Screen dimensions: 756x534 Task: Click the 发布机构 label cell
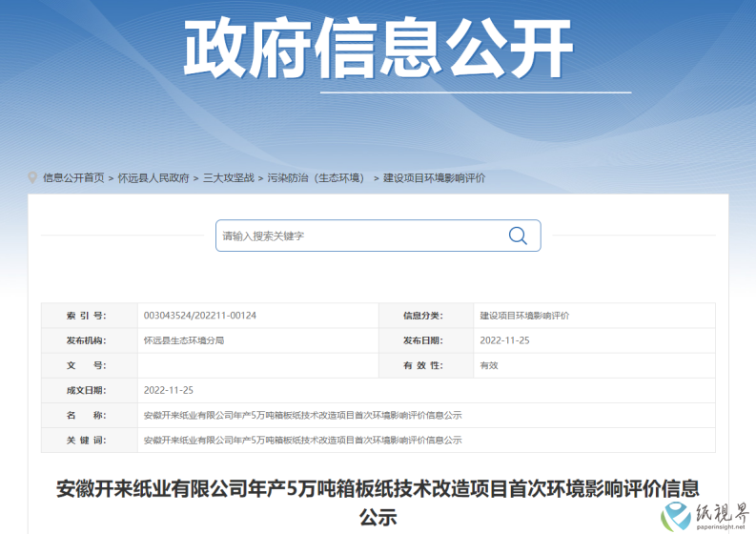point(90,340)
